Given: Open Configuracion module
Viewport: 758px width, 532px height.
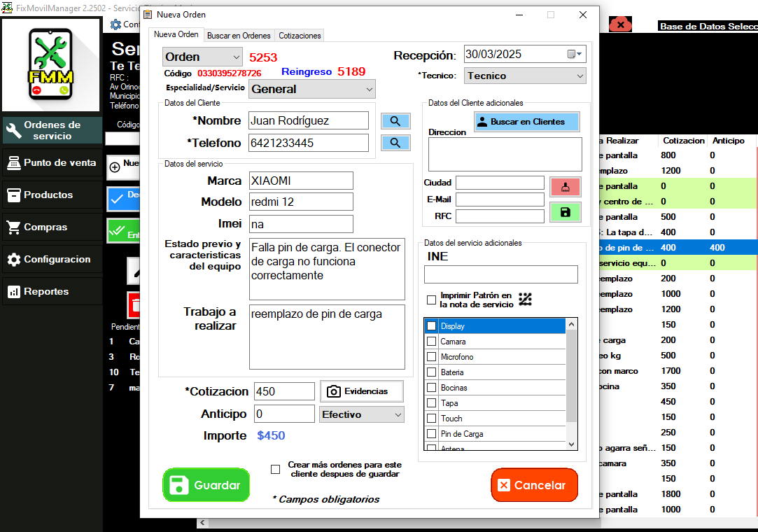Looking at the screenshot, I should pos(52,259).
